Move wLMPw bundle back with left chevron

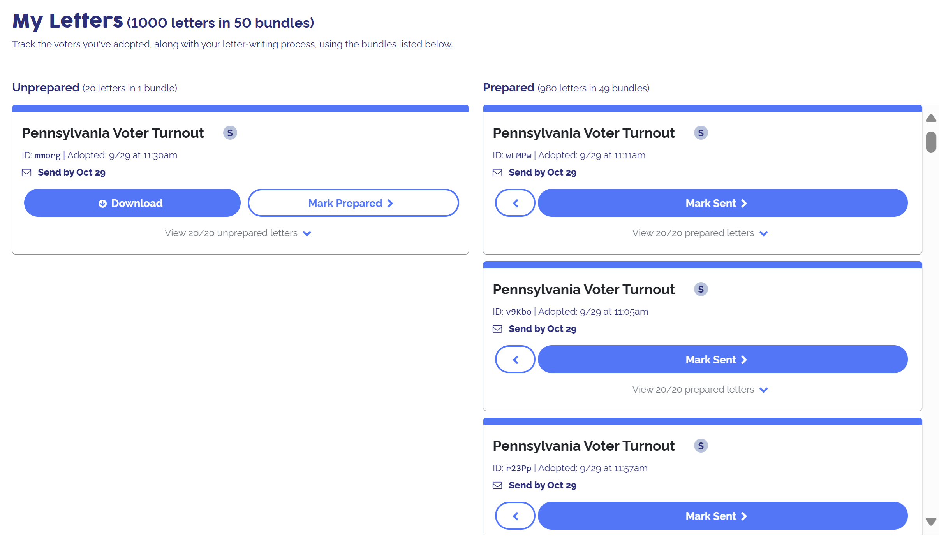[x=515, y=203]
